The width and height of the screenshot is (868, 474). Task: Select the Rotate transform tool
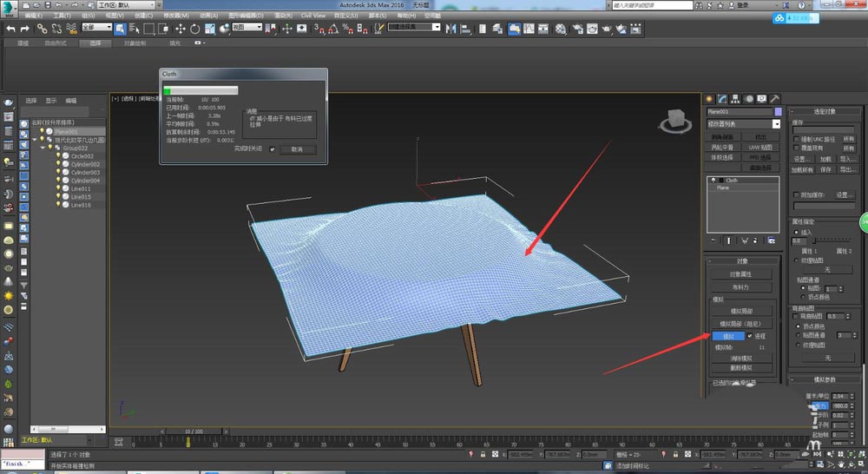tap(196, 29)
